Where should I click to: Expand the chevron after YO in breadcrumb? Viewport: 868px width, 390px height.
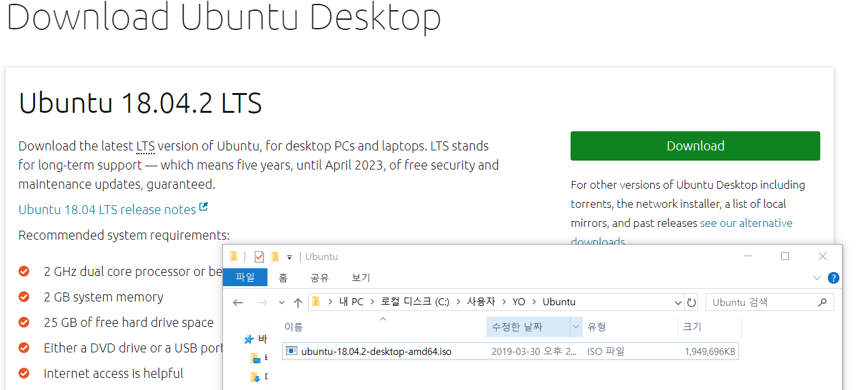click(534, 302)
